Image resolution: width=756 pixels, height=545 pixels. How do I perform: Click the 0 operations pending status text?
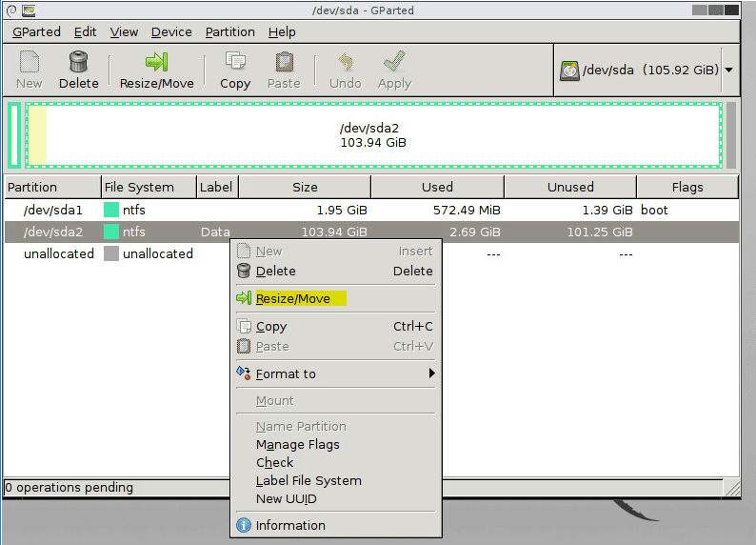[x=69, y=488]
